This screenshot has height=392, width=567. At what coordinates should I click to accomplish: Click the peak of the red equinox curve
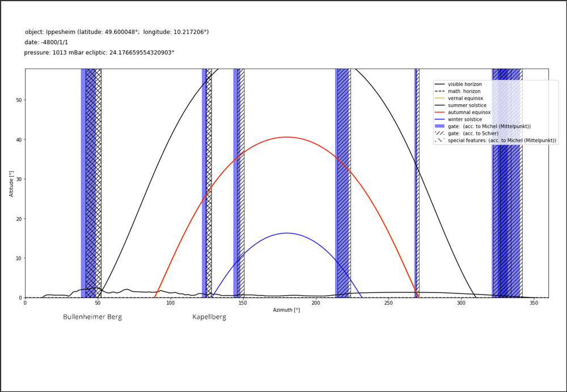coord(286,137)
